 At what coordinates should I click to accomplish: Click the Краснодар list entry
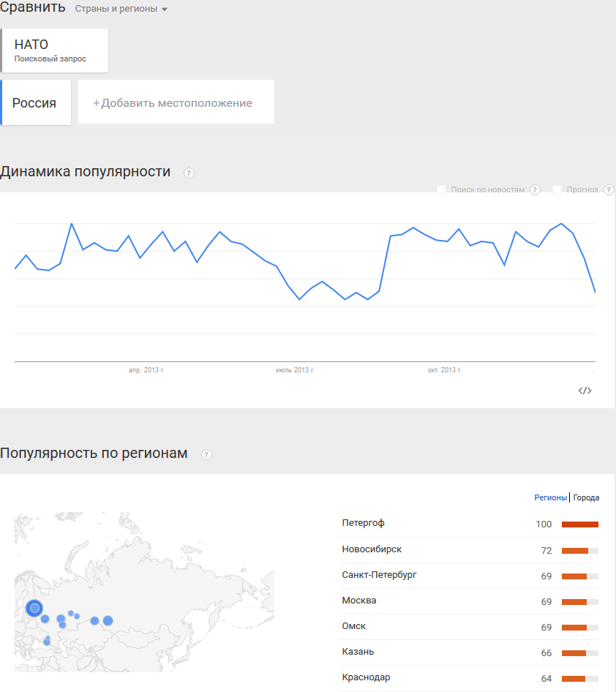click(x=366, y=677)
